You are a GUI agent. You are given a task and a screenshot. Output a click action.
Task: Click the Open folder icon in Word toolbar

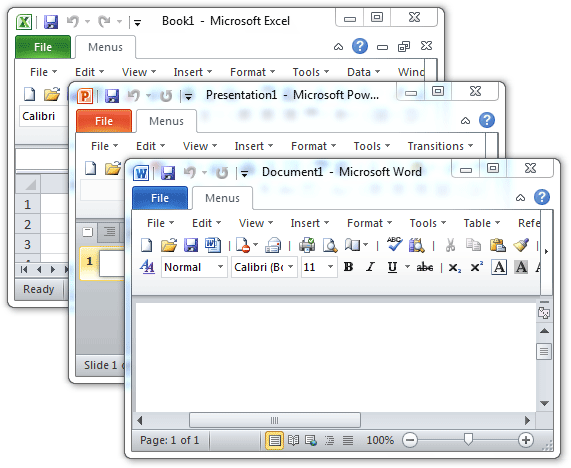pyautogui.click(x=169, y=245)
